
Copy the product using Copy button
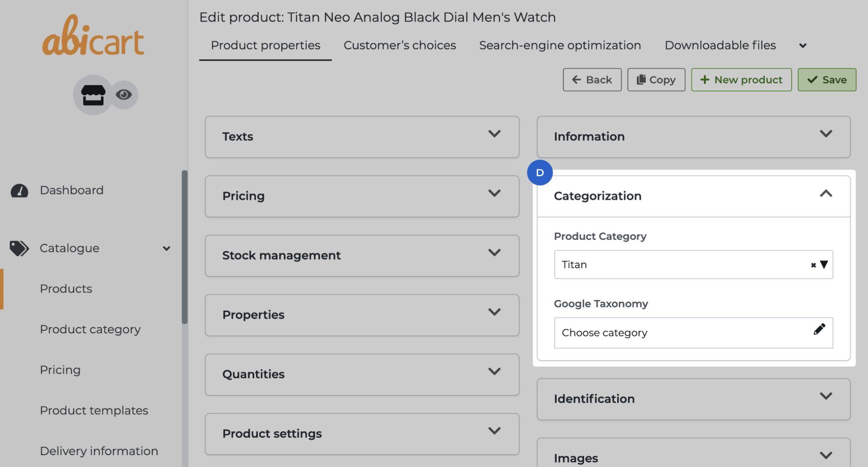(x=656, y=80)
